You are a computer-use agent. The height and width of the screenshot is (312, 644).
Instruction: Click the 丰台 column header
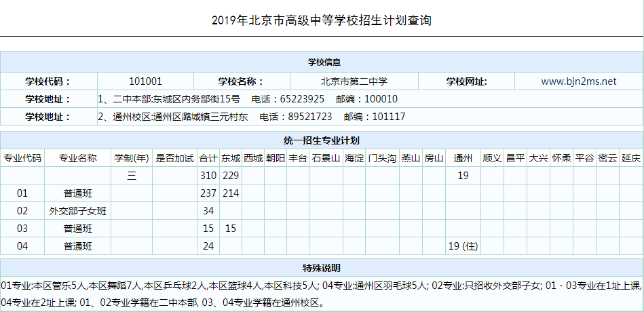tap(298, 158)
